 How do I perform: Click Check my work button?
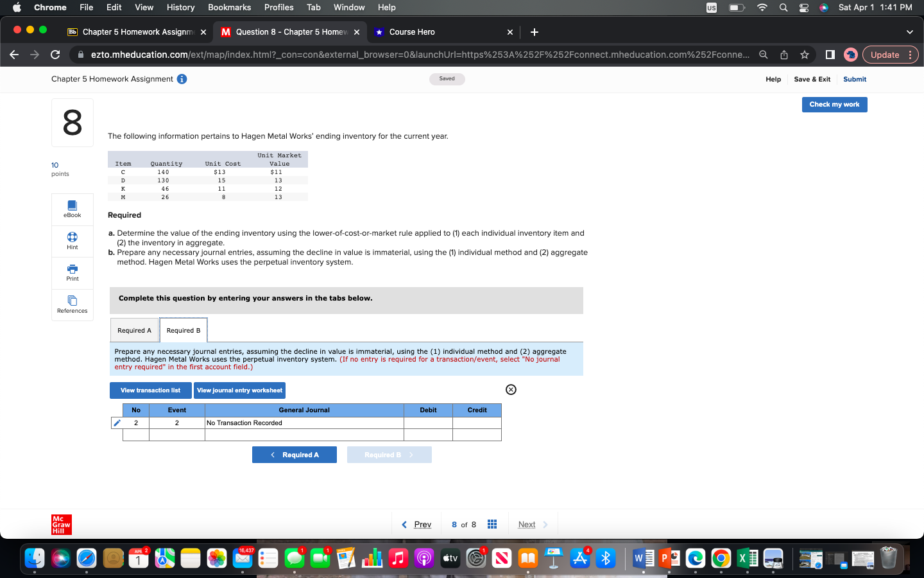coord(834,105)
